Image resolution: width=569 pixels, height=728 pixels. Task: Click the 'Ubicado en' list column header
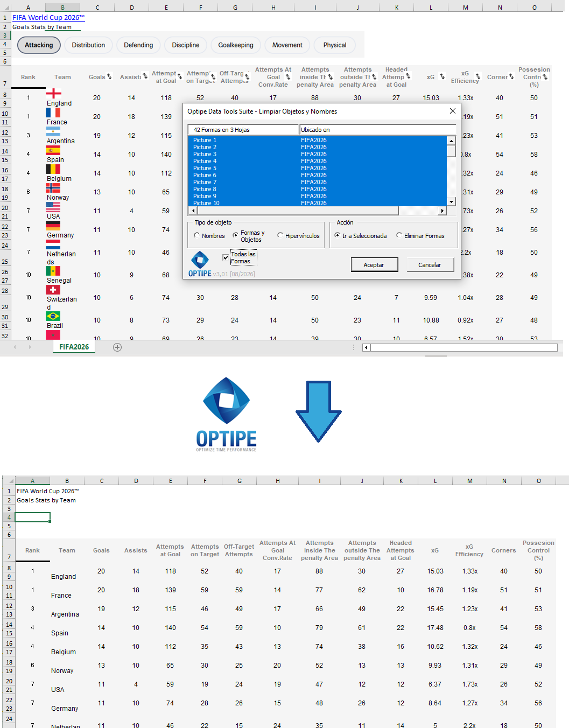(378, 130)
